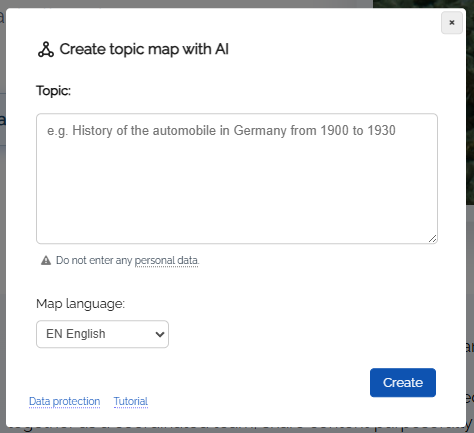Open the Data protection link
Screen dimensions: 474x433
tap(64, 401)
